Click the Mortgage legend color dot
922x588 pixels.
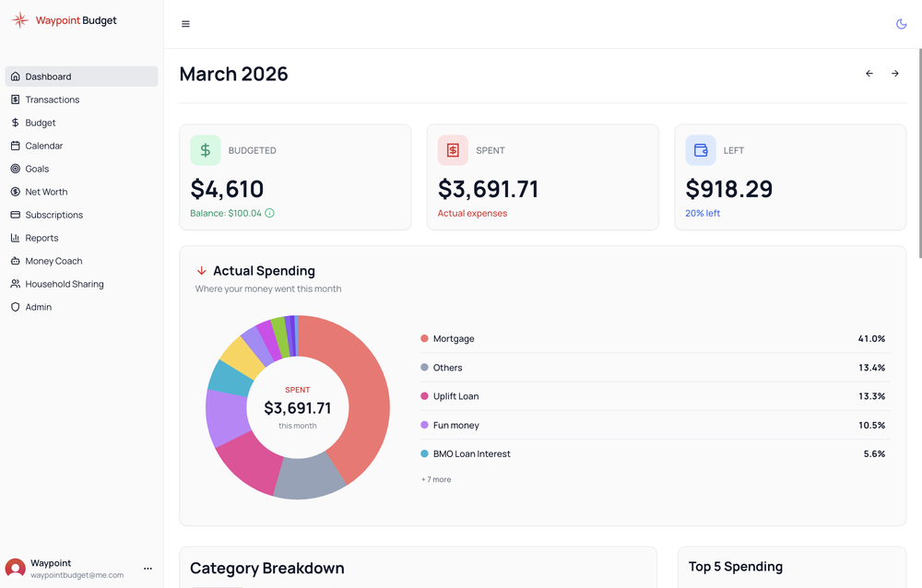pos(422,338)
